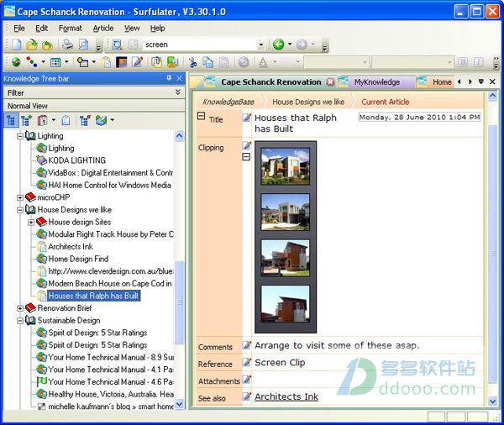Image resolution: width=504 pixels, height=425 pixels.
Task: Click the font color A icon
Action: point(263,62)
